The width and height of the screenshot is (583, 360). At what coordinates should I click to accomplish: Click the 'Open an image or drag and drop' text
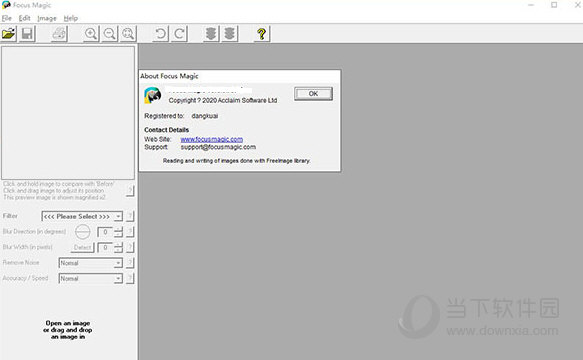point(68,330)
